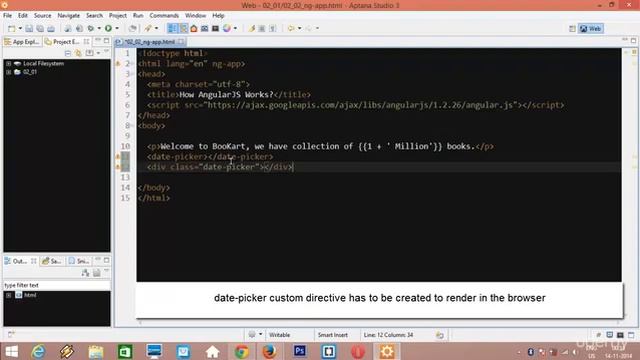Open the Search menu
The image size is (640, 360).
pos(94,16)
